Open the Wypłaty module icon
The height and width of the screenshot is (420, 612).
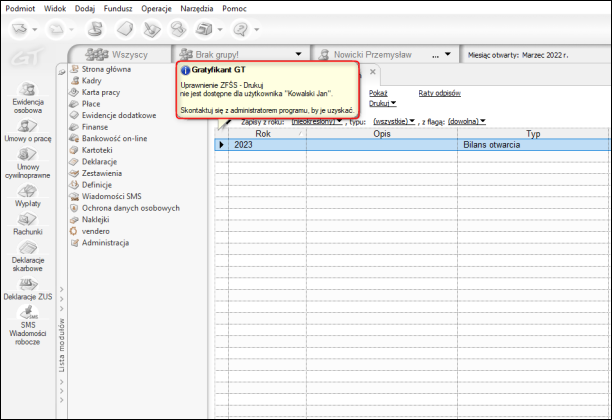(x=28, y=196)
